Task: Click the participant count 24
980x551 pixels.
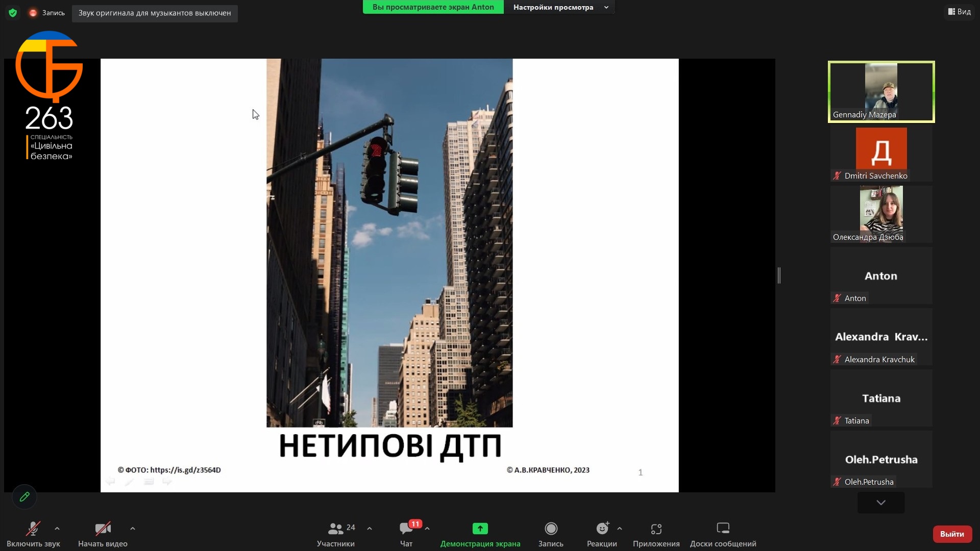Action: pos(351,528)
